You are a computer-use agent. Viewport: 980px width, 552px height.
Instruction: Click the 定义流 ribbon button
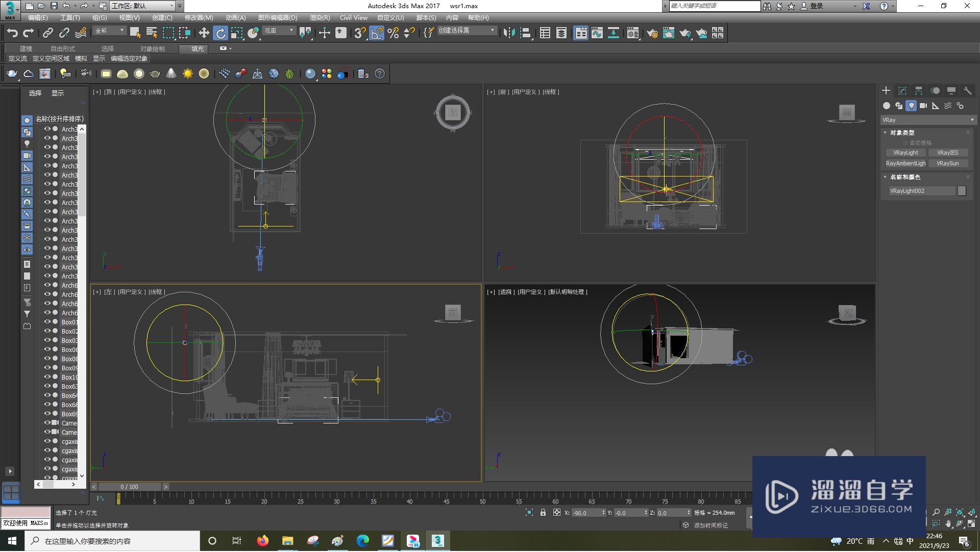tap(17, 59)
